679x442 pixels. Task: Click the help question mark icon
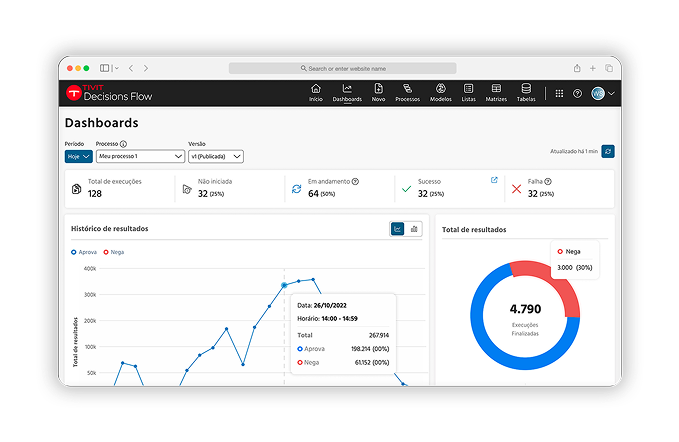click(577, 93)
